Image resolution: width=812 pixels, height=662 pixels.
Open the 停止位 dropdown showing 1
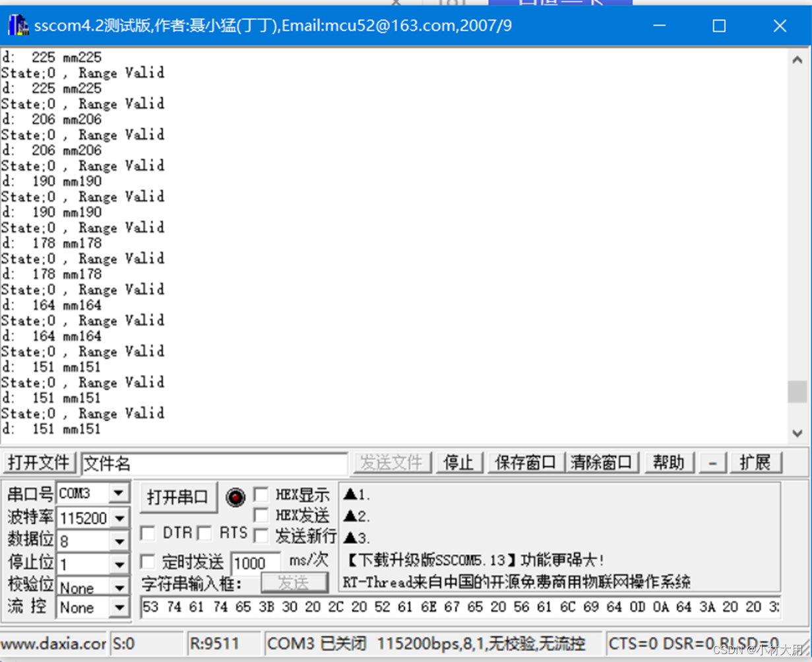[x=119, y=565]
